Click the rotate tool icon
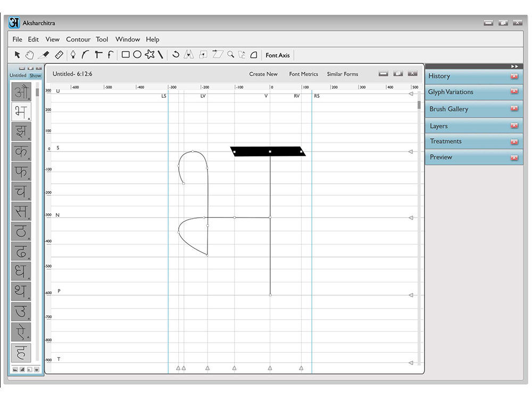The width and height of the screenshot is (532, 399). point(176,54)
